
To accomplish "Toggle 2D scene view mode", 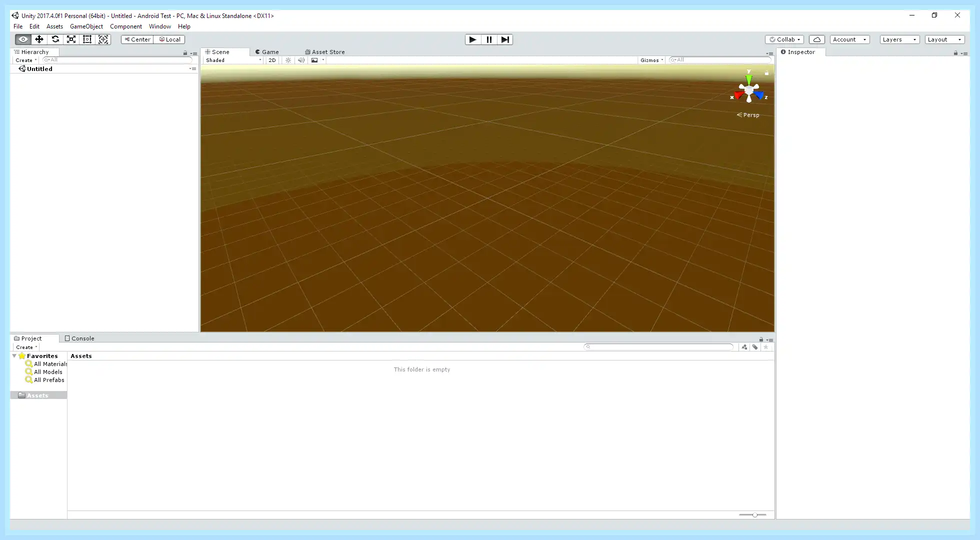I will coord(272,60).
